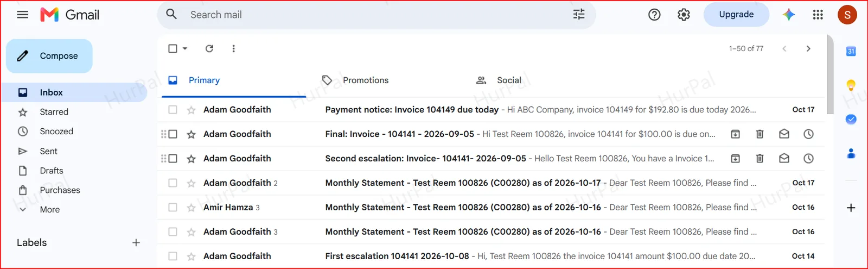Click the vertical scrollbar of the mail list
This screenshot has width=868, height=269.
(830, 74)
